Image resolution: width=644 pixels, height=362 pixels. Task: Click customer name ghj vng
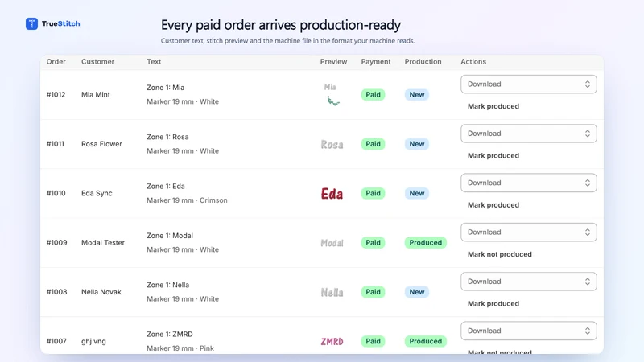(93, 341)
